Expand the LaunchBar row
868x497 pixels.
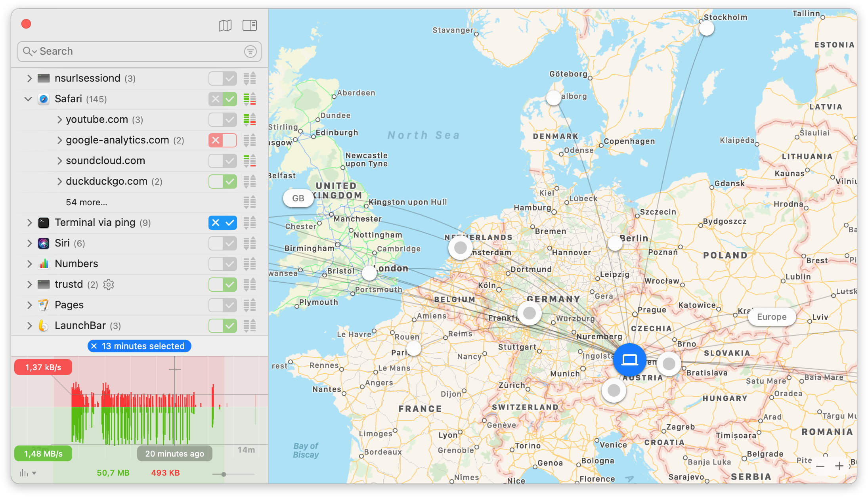click(x=29, y=326)
